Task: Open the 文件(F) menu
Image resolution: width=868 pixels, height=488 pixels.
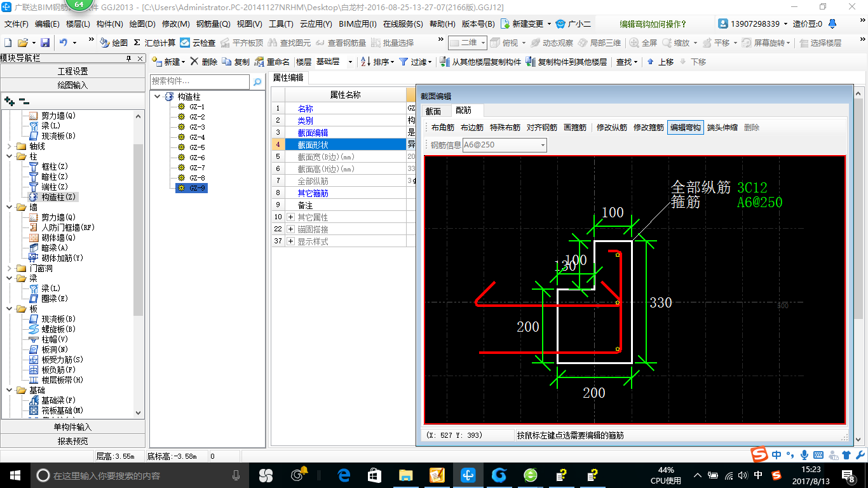Action: click(17, 24)
